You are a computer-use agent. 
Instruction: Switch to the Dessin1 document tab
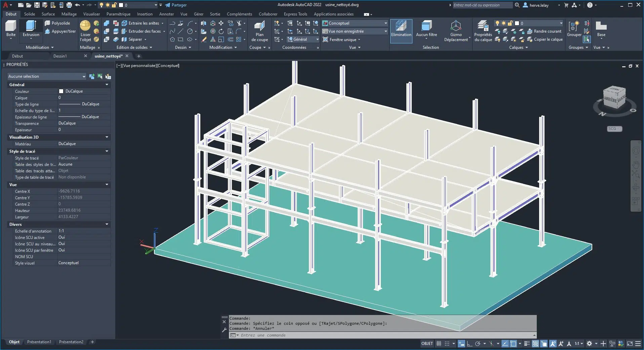60,56
